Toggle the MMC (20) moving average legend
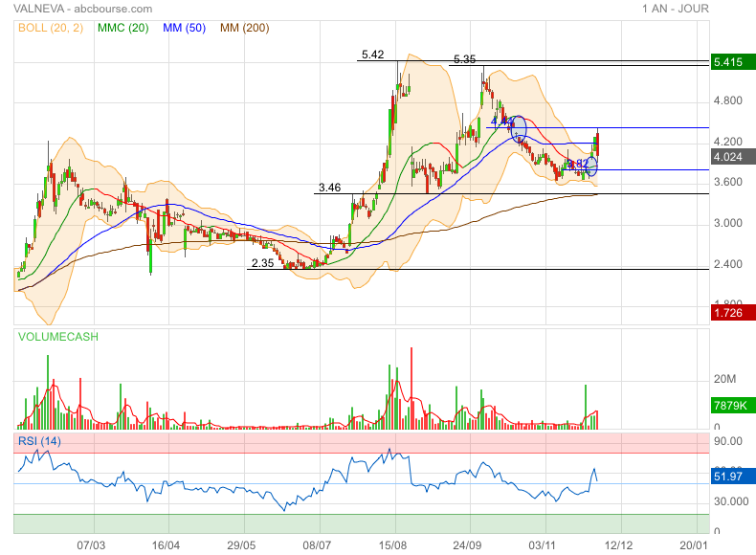Screen dimensions: 756x555 click(x=122, y=28)
